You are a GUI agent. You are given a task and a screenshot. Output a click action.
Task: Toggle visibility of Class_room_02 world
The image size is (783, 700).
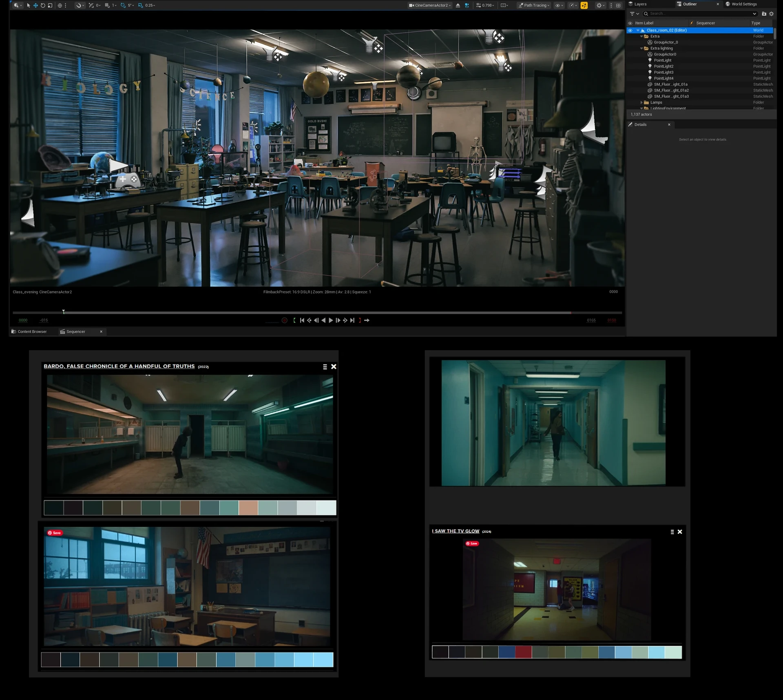click(630, 30)
